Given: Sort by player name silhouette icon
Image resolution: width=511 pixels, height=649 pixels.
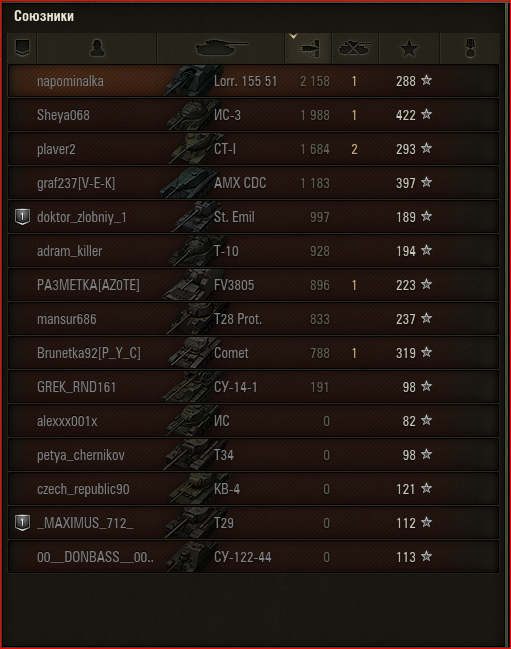Looking at the screenshot, I should (97, 48).
